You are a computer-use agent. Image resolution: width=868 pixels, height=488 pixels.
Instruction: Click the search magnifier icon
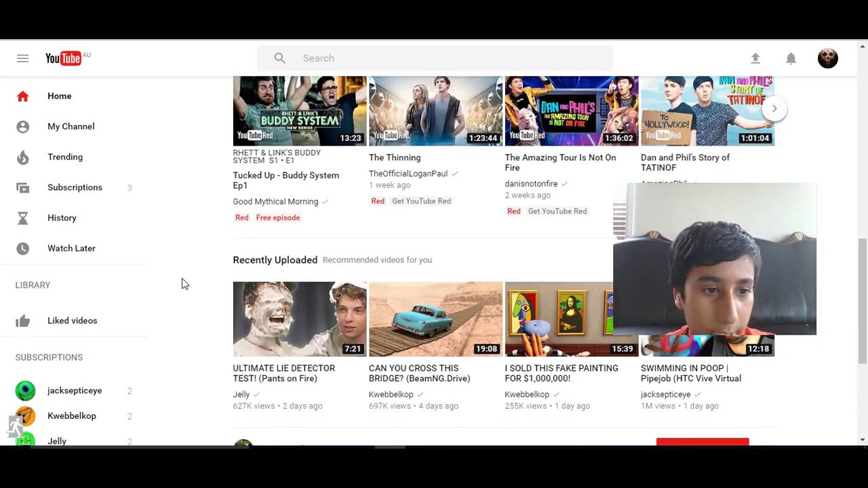279,58
